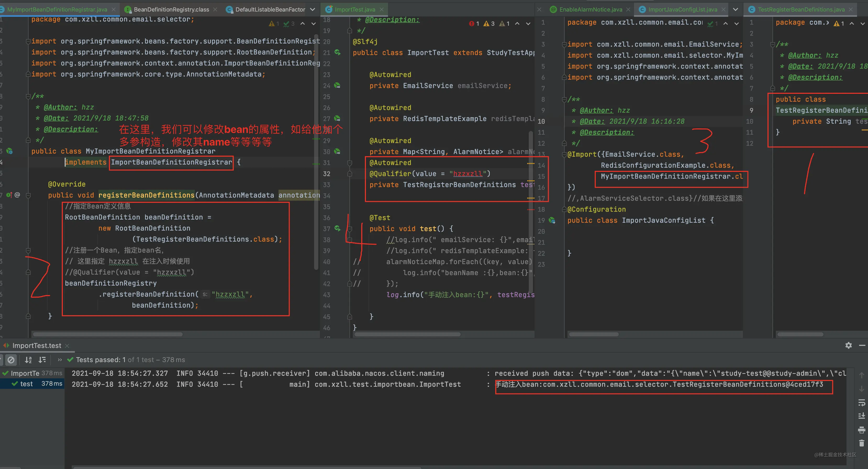Click bean gutter icon next to redisTemplate field
868x469 pixels.
[x=337, y=118]
